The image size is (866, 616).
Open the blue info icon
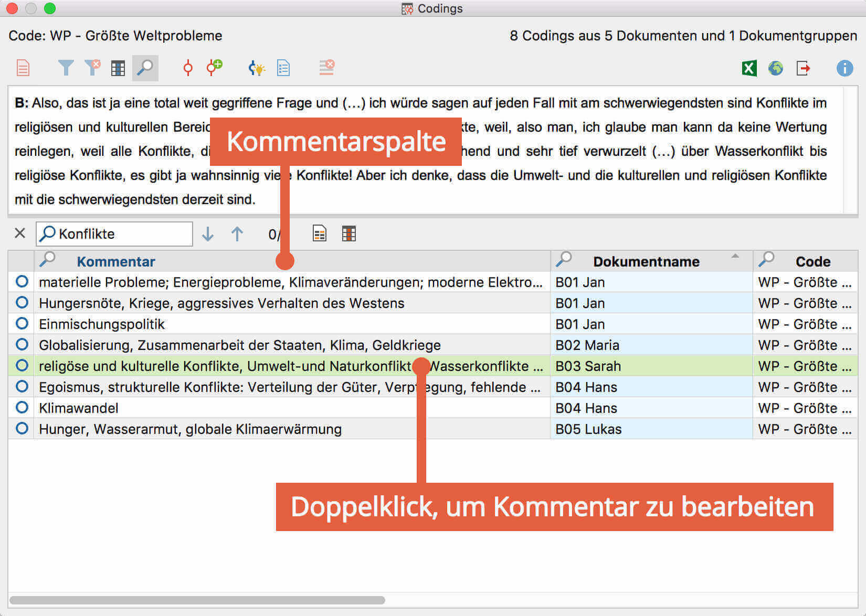pos(844,68)
